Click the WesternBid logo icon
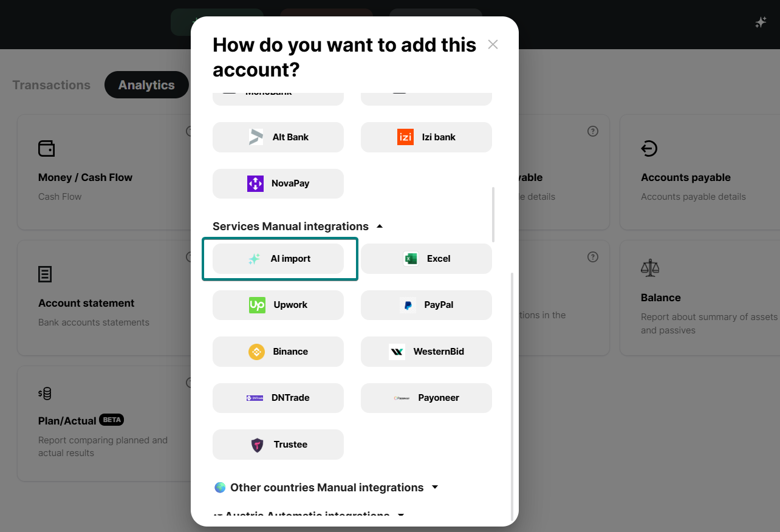 point(397,352)
